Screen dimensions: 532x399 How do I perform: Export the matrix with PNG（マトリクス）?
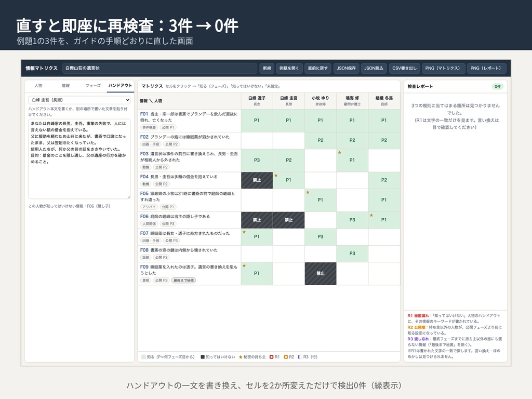[443, 68]
